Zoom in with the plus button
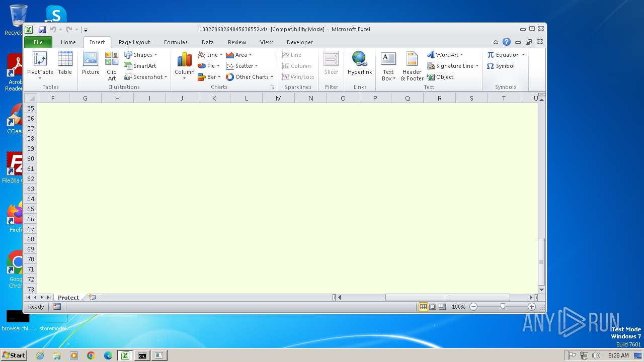 pyautogui.click(x=532, y=307)
